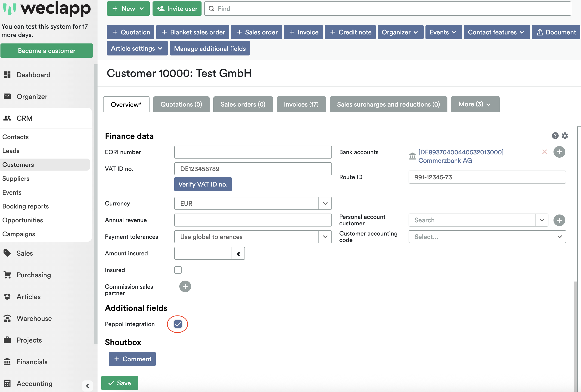Open the Finance data help question mark
The height and width of the screenshot is (392, 581).
[555, 135]
